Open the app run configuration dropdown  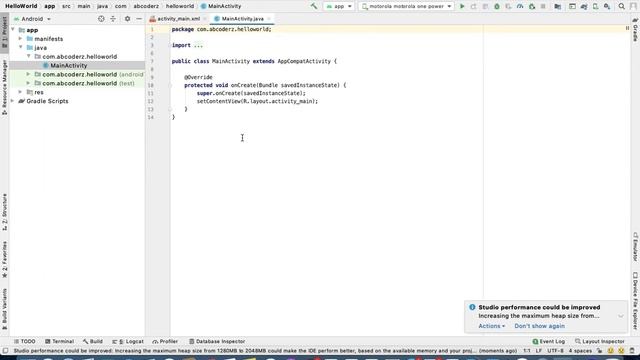click(338, 6)
